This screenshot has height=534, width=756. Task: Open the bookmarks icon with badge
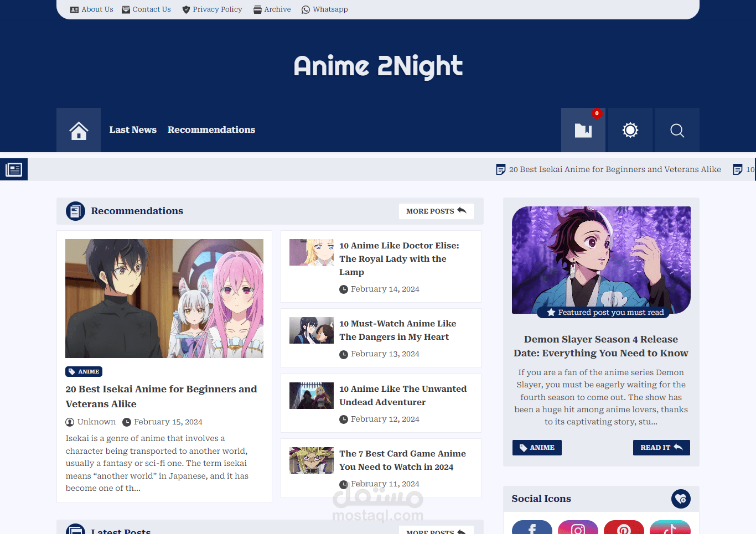tap(583, 130)
